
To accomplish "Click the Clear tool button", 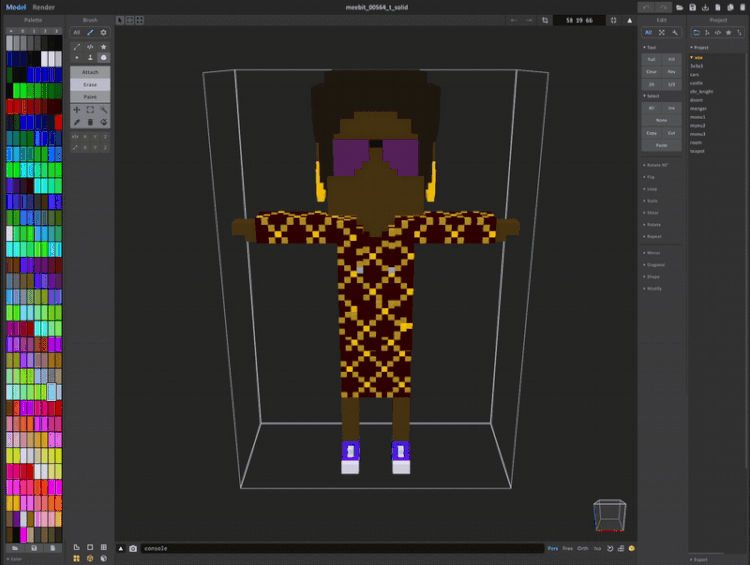I will 651,72.
